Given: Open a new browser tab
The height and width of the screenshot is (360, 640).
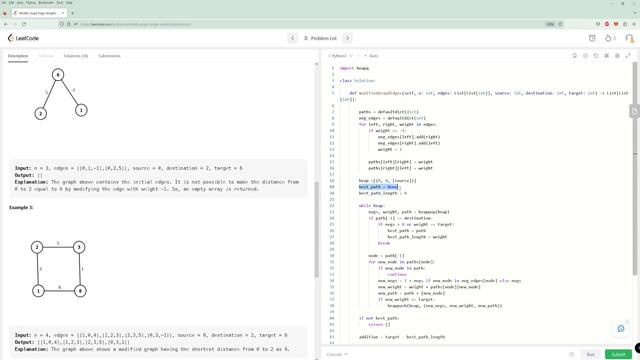Looking at the screenshot, I should pyautogui.click(x=72, y=13).
